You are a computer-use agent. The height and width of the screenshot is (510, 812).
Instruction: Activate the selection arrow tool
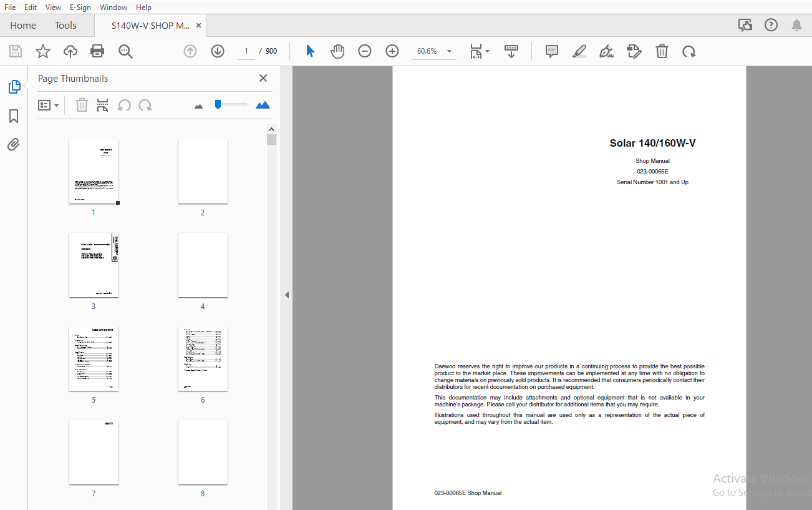(310, 51)
